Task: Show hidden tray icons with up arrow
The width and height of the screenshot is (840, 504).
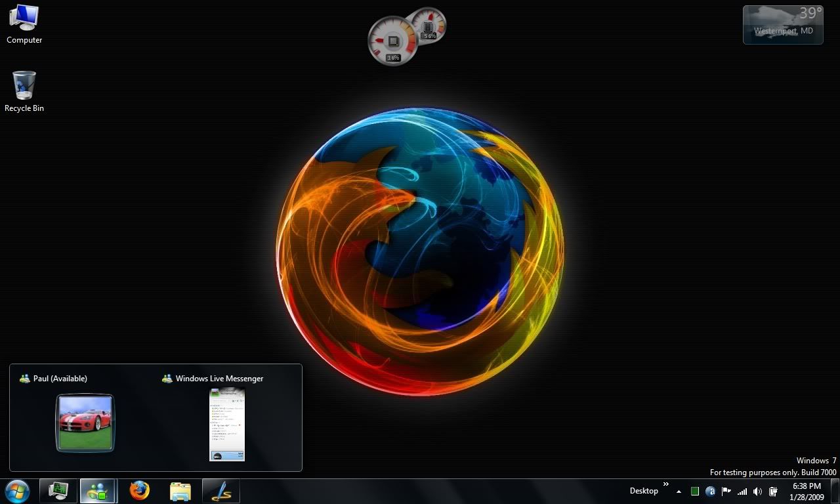Action: click(679, 492)
